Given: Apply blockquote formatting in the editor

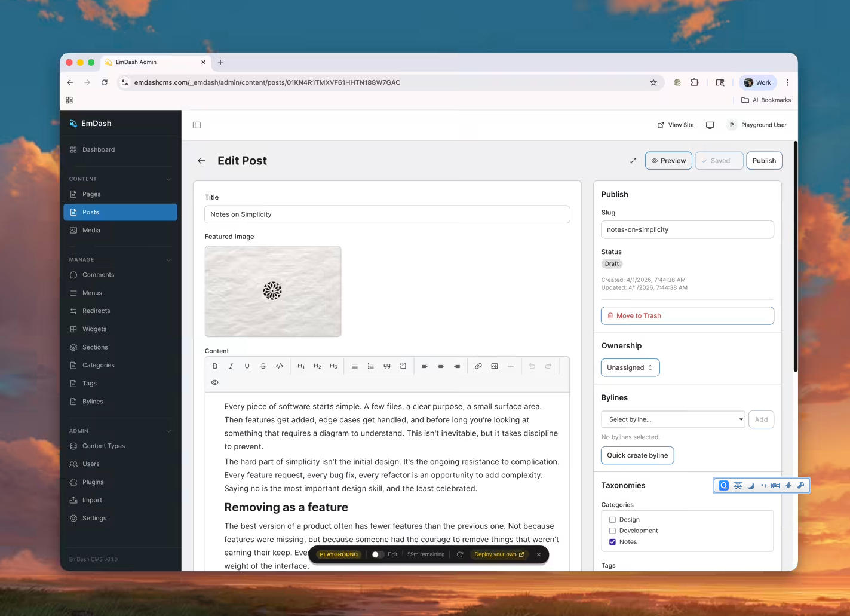Looking at the screenshot, I should 387,366.
